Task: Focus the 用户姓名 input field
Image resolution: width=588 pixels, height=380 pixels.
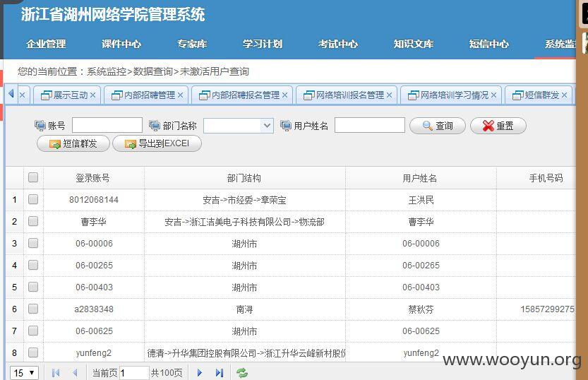Action: point(369,125)
